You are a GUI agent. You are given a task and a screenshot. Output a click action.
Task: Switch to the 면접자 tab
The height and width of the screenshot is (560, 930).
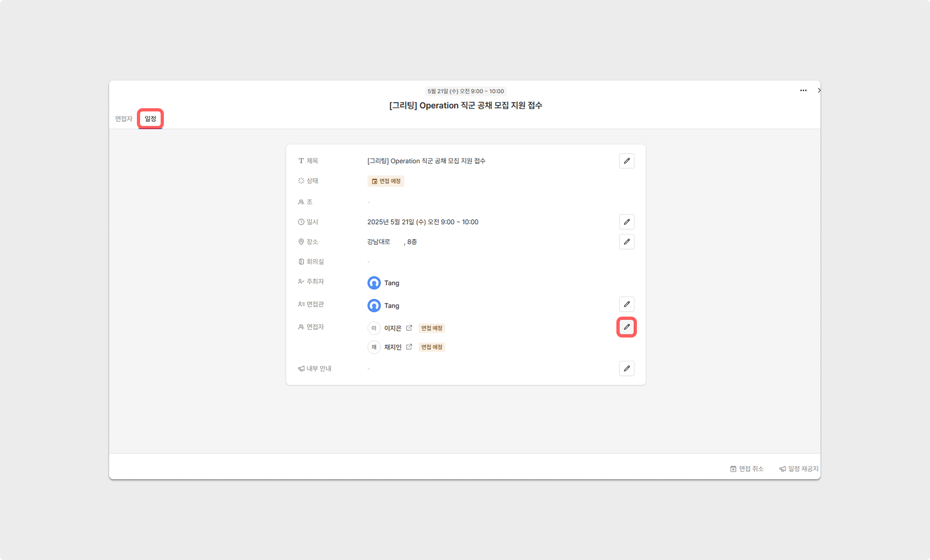pos(124,119)
